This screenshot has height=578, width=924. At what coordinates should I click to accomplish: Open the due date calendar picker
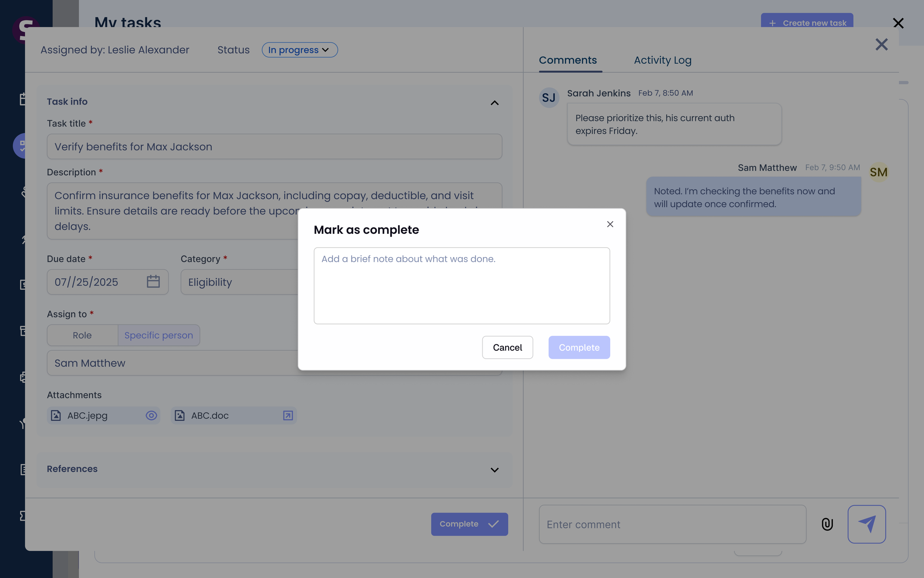click(x=153, y=282)
